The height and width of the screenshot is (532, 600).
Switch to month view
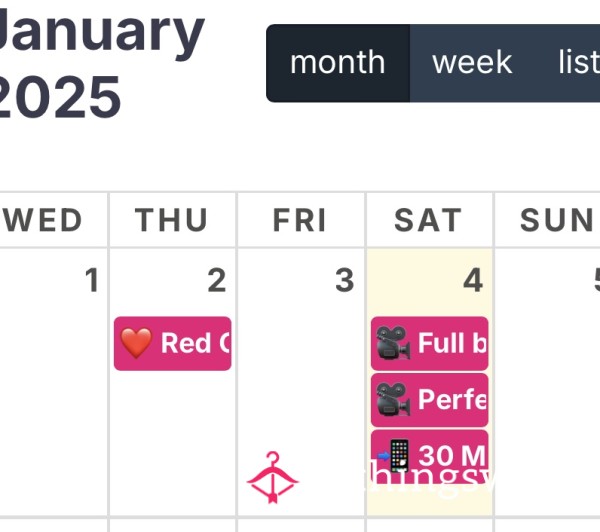pos(338,63)
